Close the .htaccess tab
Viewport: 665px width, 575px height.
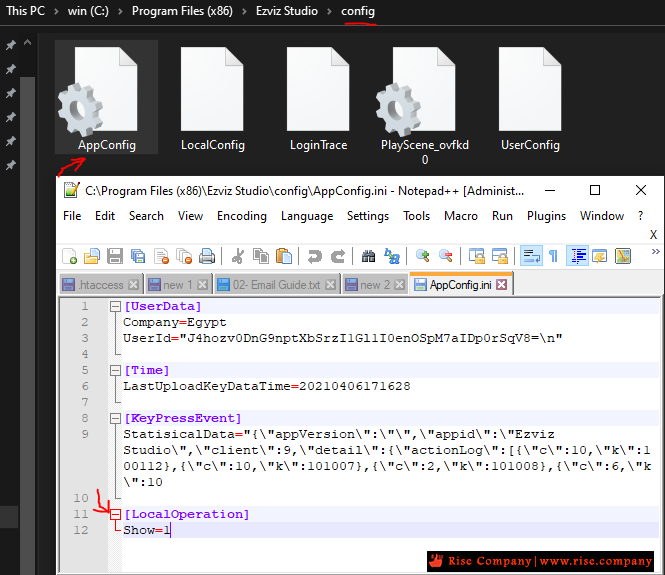(134, 285)
